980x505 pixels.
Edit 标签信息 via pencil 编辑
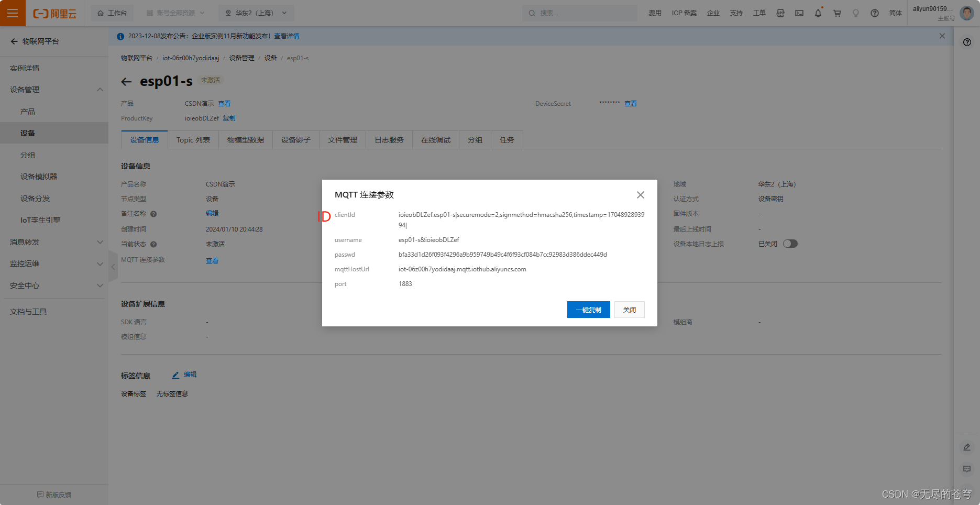184,375
